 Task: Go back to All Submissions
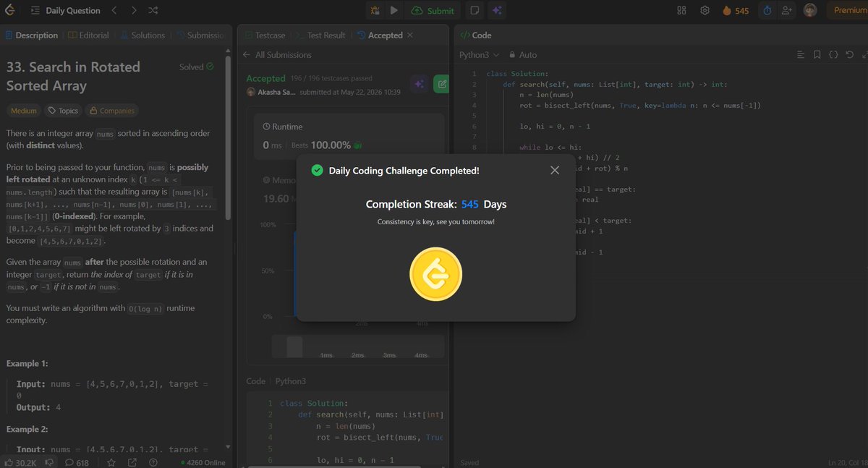point(278,55)
